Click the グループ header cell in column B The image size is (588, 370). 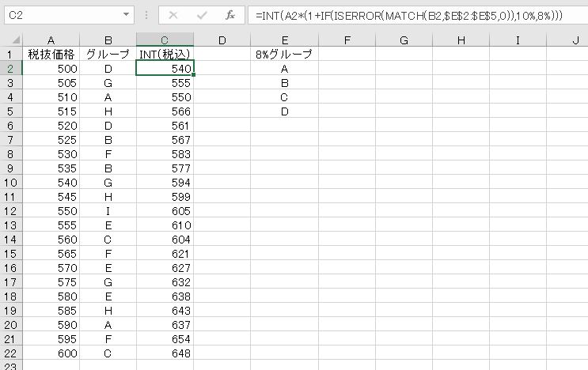108,55
